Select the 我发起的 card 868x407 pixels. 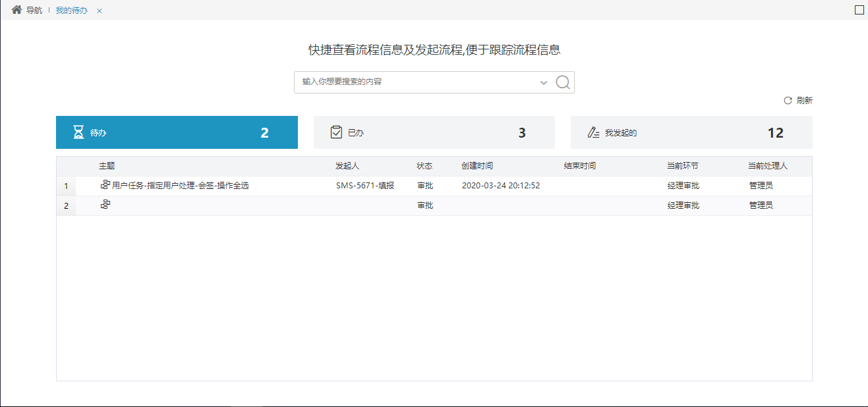pos(691,132)
